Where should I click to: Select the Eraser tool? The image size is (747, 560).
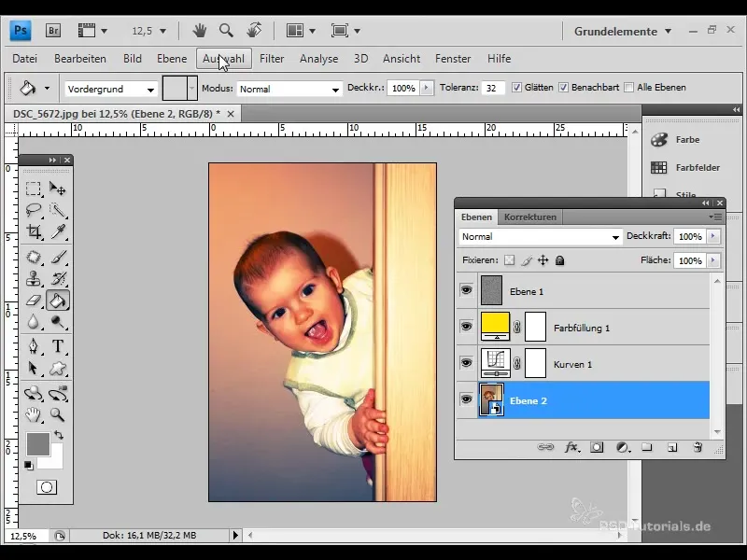tap(34, 300)
